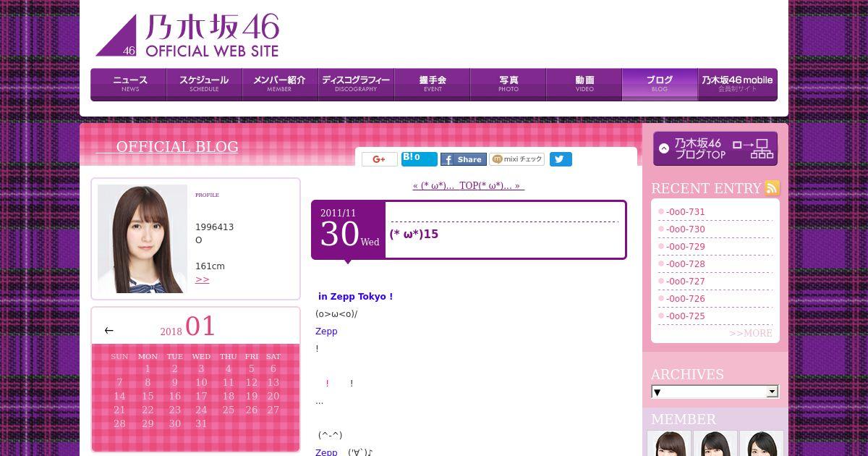Select calendar date 24
Viewport: 868px width, 456px height.
(201, 410)
